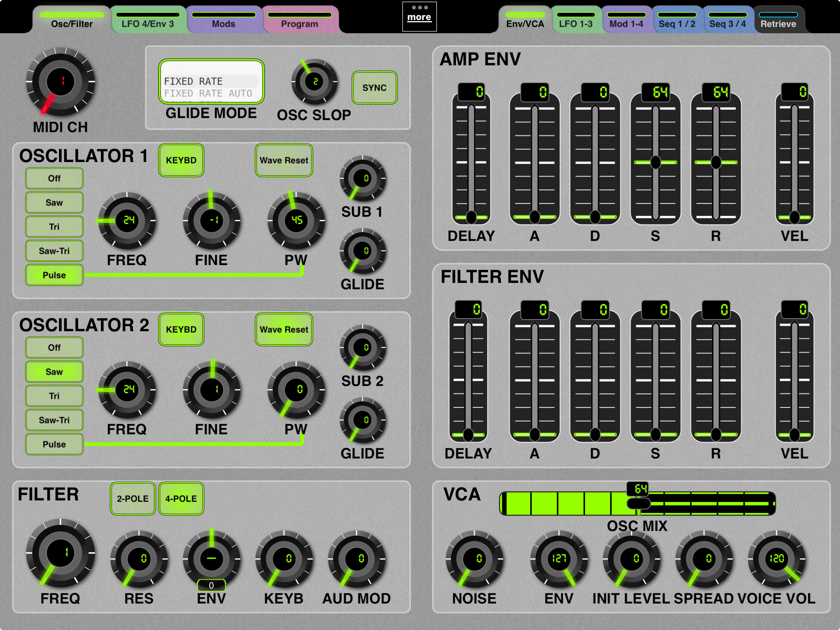
Task: Select the 4-POLE filter mode
Action: [x=181, y=499]
